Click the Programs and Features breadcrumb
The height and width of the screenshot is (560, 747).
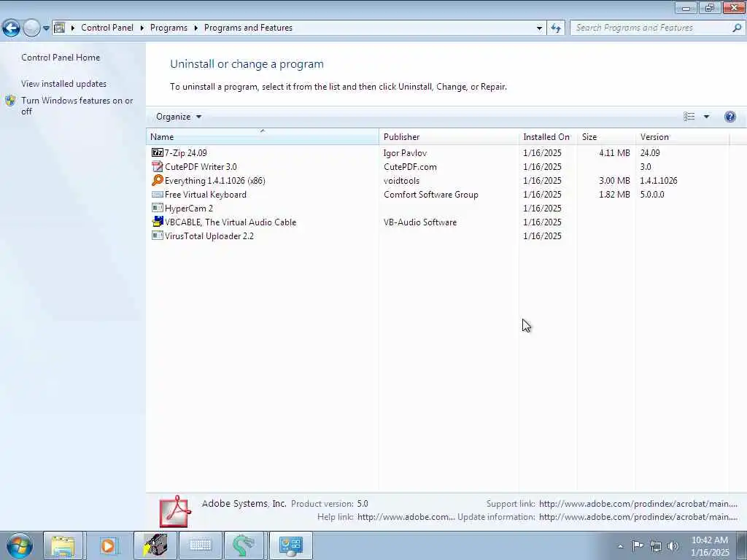[248, 28]
